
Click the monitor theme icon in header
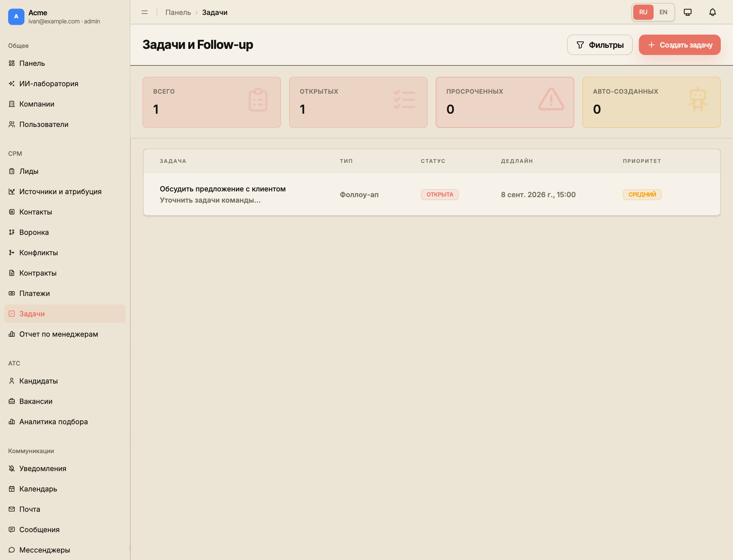pos(688,12)
